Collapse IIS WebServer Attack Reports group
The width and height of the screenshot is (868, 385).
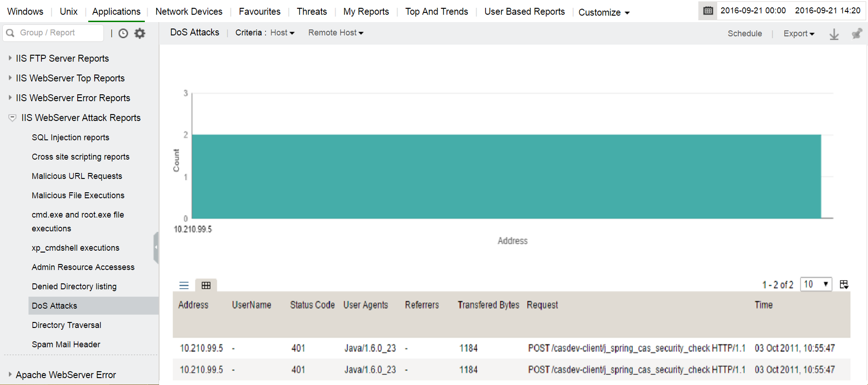tap(12, 118)
